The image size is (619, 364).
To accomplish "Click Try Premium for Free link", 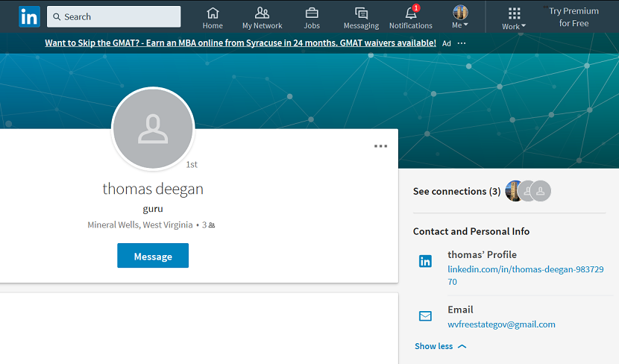I will (x=574, y=17).
